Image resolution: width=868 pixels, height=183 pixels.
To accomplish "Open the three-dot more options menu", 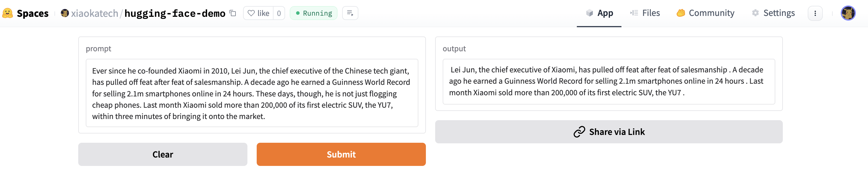I will (815, 13).
